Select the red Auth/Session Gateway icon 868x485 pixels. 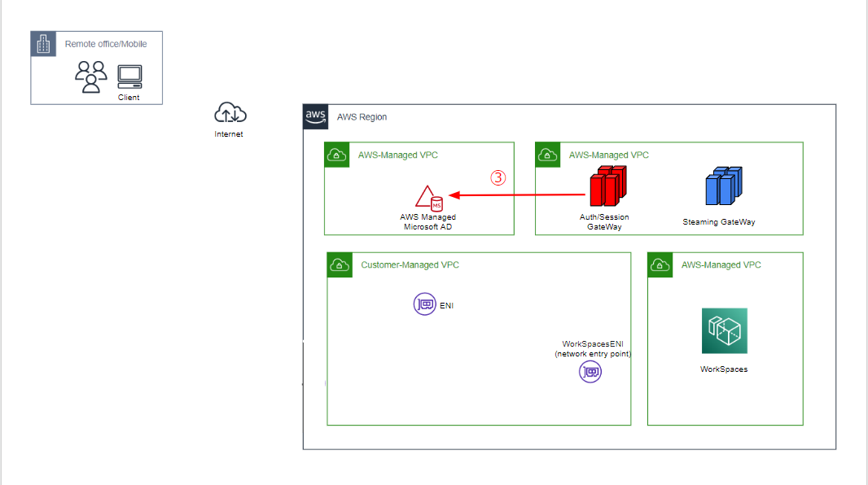(607, 186)
